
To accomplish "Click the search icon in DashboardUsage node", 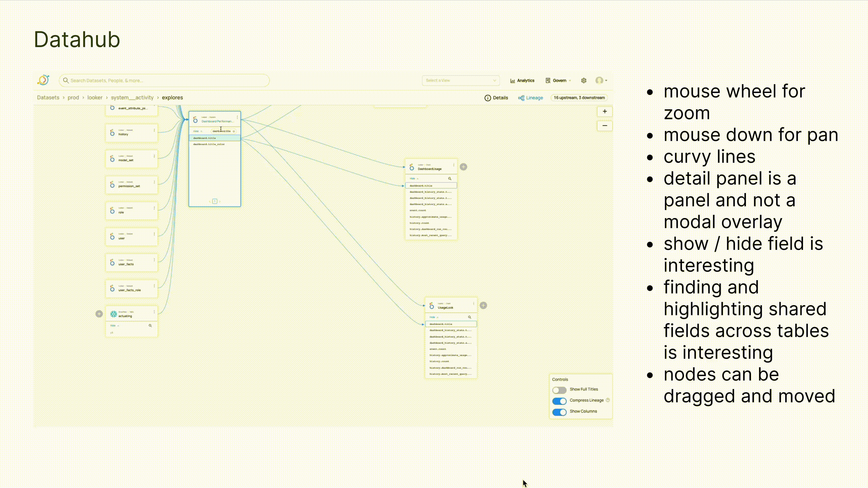I will click(450, 179).
